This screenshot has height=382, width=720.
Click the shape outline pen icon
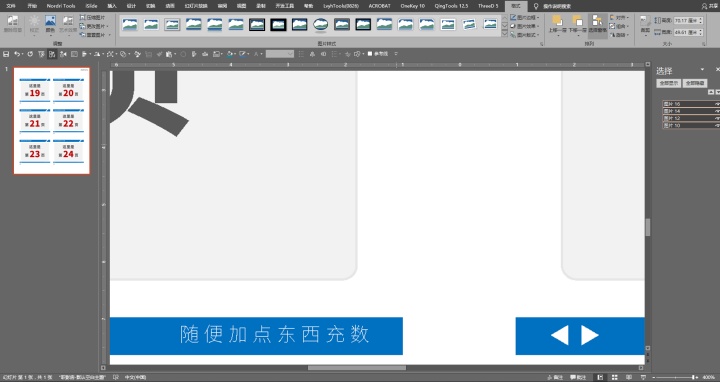[242, 54]
